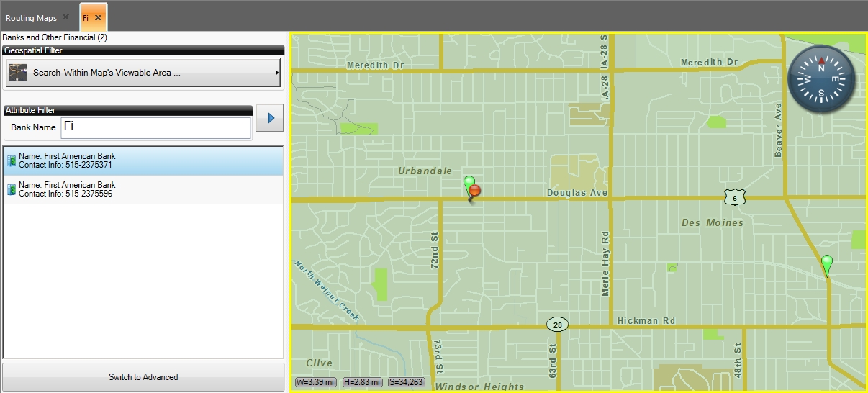
Task: Select the Fi tab
Action: [x=86, y=18]
